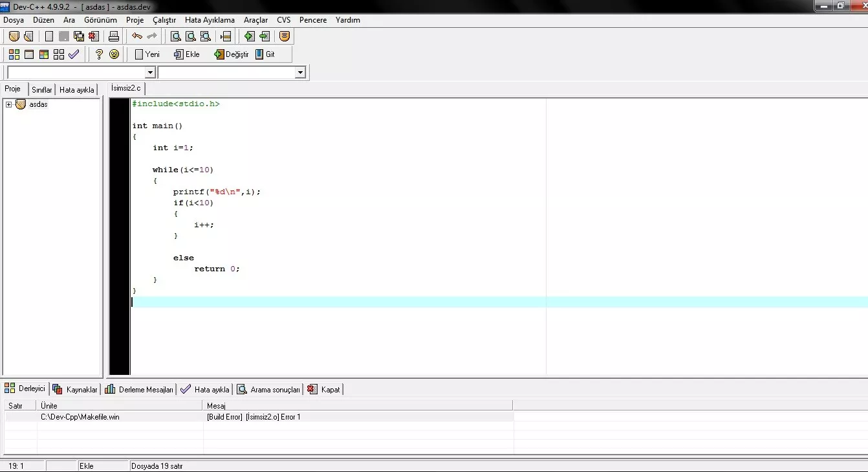
Task: Open the Ara menu
Action: pyautogui.click(x=69, y=20)
